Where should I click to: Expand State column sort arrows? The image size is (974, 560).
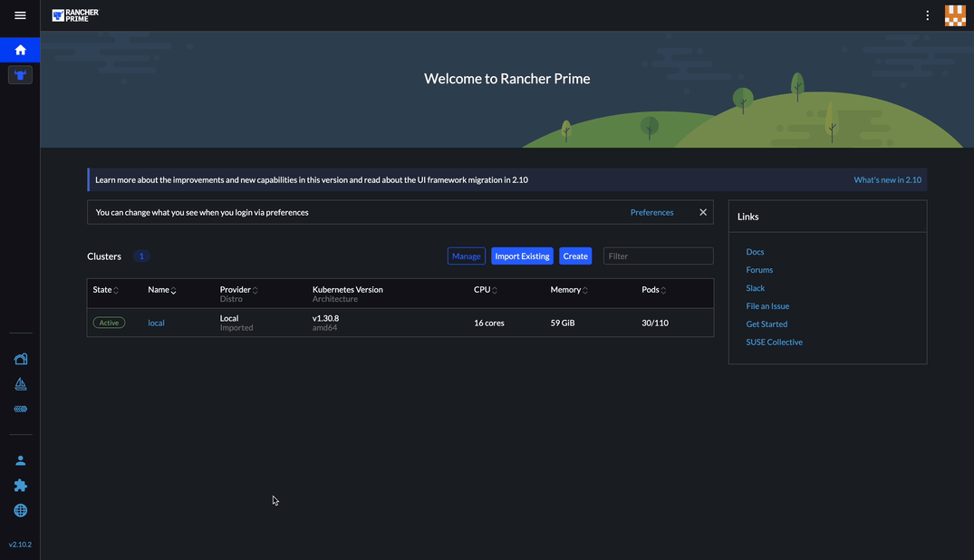point(115,290)
